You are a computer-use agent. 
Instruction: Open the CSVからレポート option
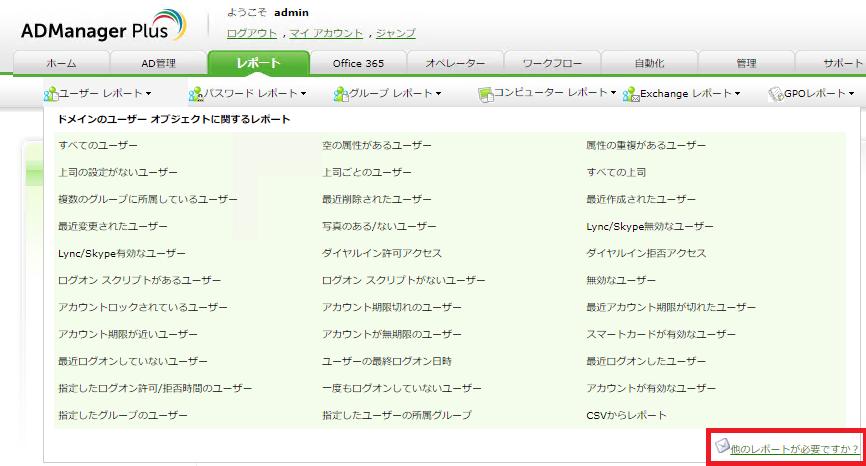[626, 416]
